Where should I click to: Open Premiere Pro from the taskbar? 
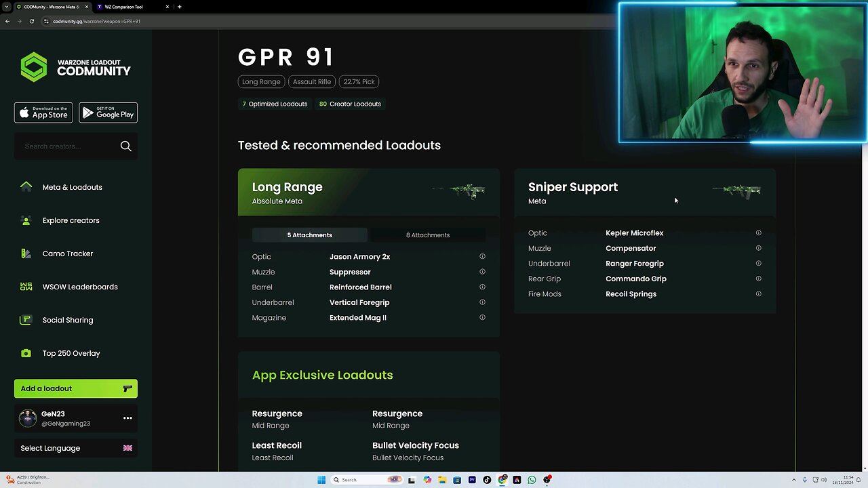click(472, 480)
